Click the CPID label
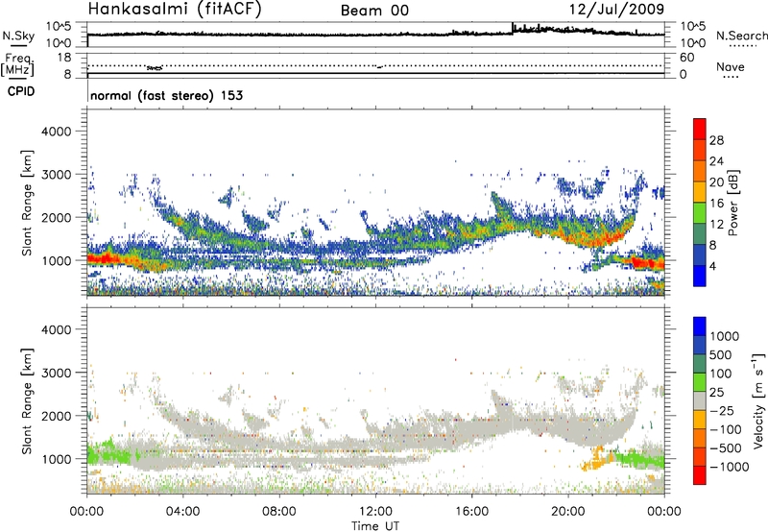Screen dimensions: 768x532 21,91
